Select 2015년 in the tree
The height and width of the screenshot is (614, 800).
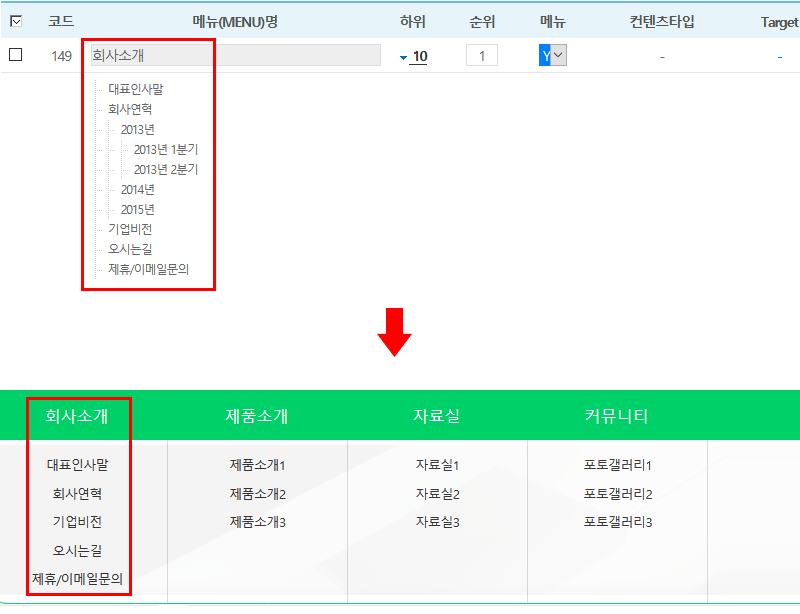(137, 209)
